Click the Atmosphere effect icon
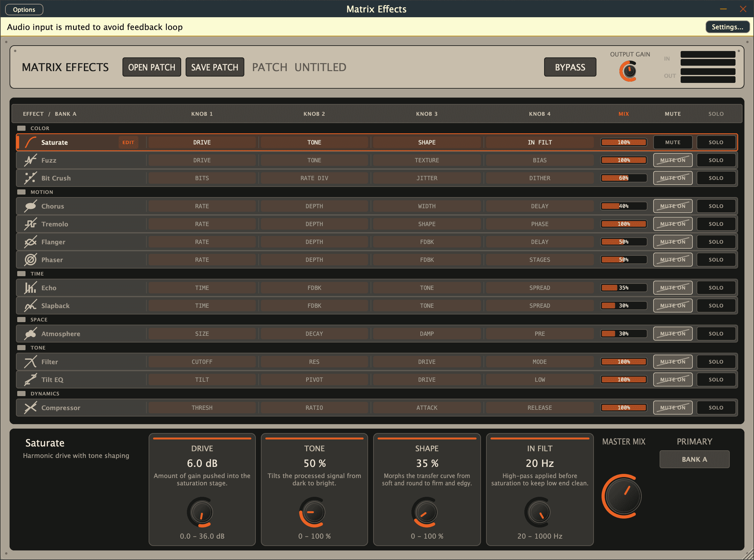The height and width of the screenshot is (560, 754). 31,334
